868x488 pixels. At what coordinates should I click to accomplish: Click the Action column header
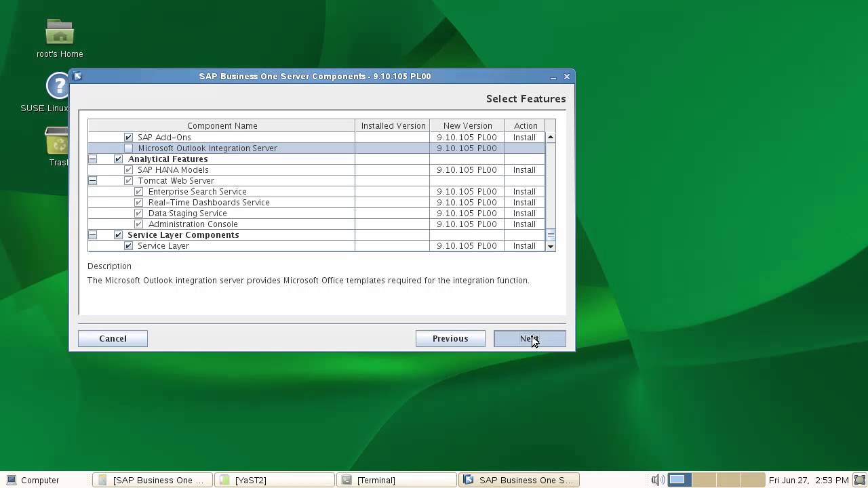[525, 126]
